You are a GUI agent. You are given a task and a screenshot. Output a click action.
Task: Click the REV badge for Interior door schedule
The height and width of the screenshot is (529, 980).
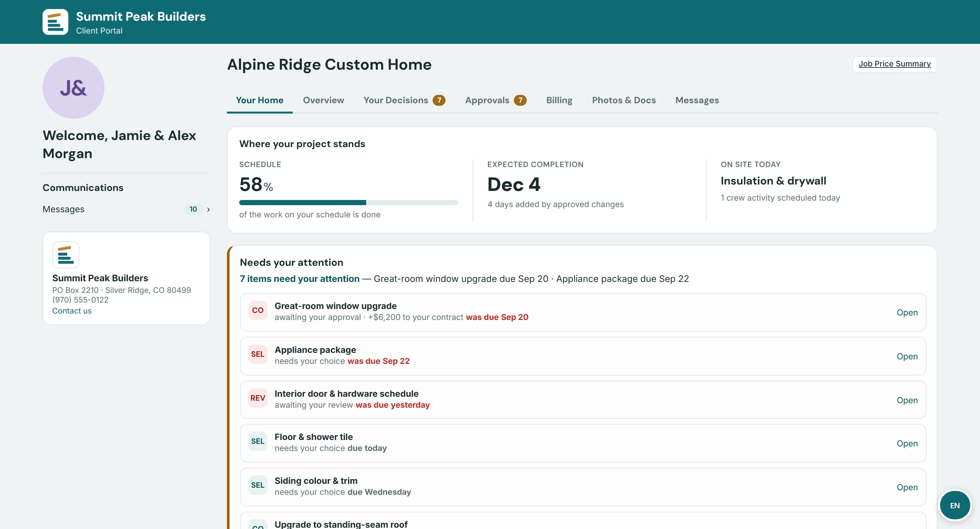click(x=258, y=398)
